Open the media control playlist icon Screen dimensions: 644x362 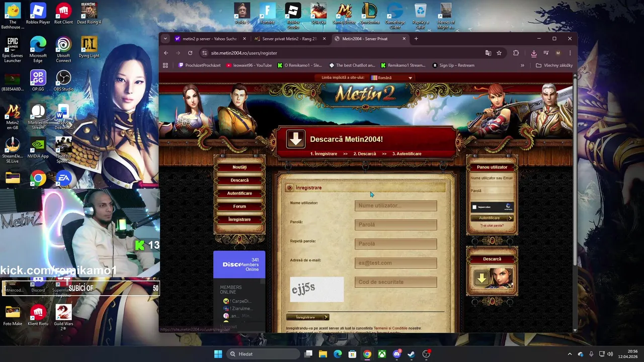point(546,53)
